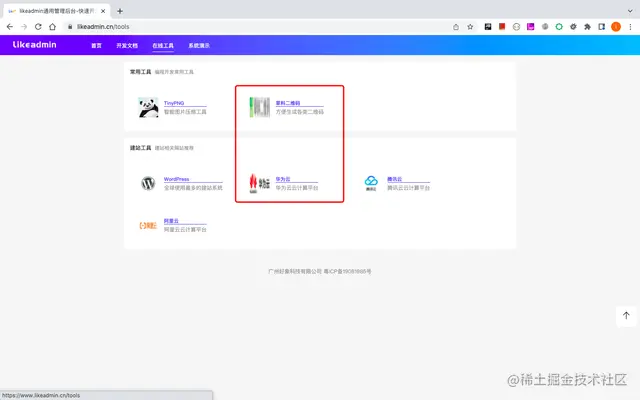Click the TinyPNG panda logo
Viewport: 640px width, 400px height.
click(x=148, y=107)
